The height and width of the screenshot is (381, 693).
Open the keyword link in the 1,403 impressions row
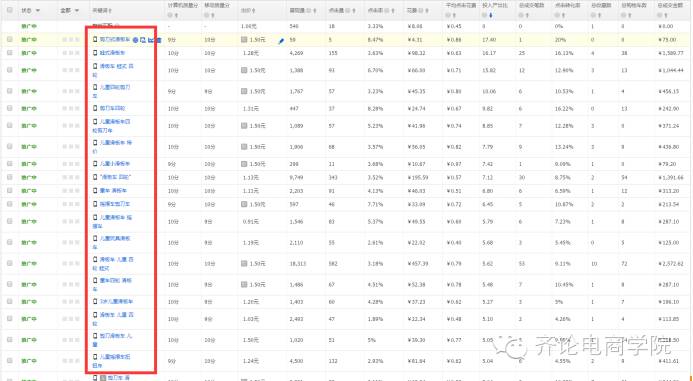coord(116,301)
